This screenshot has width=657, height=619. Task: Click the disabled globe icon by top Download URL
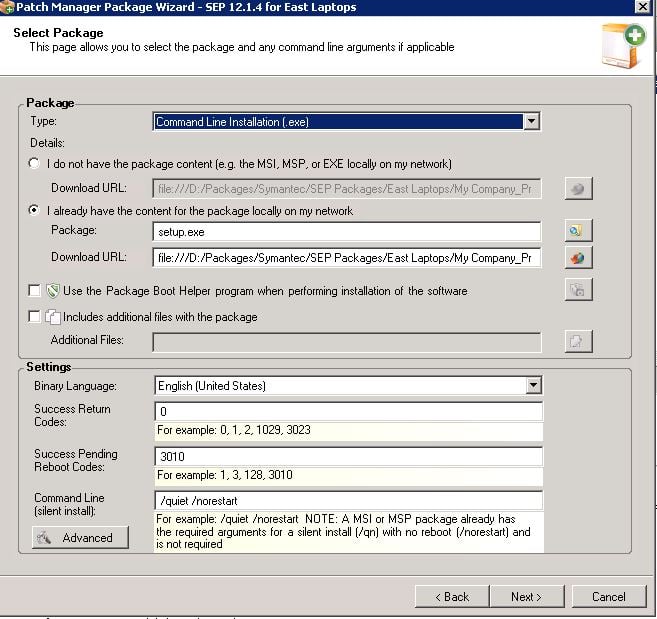click(x=578, y=188)
